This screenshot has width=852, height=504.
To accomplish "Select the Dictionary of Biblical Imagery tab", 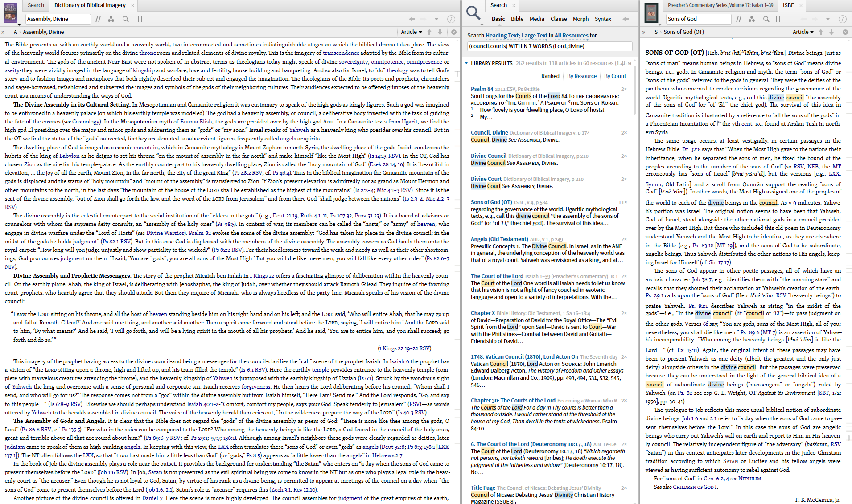I will click(90, 5).
